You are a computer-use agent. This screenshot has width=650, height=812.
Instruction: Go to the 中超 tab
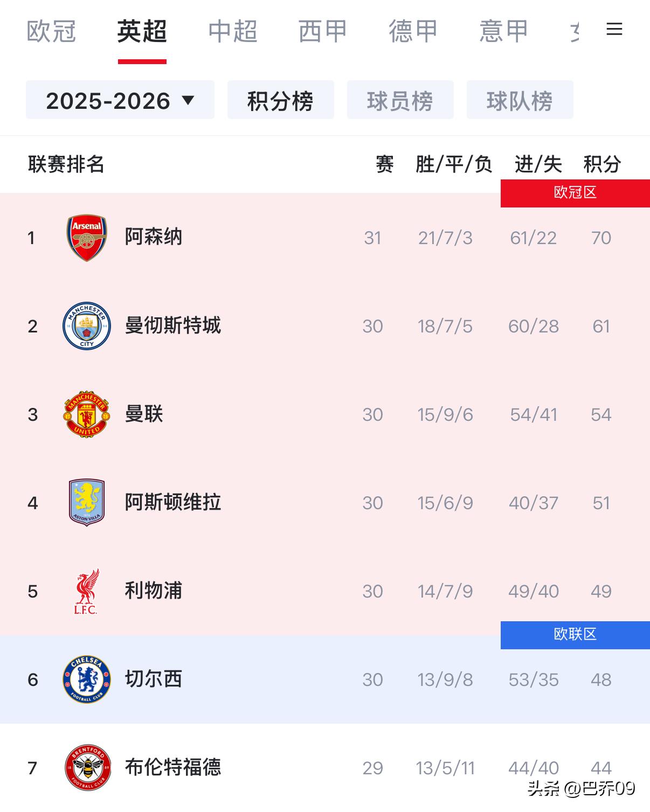[x=232, y=31]
